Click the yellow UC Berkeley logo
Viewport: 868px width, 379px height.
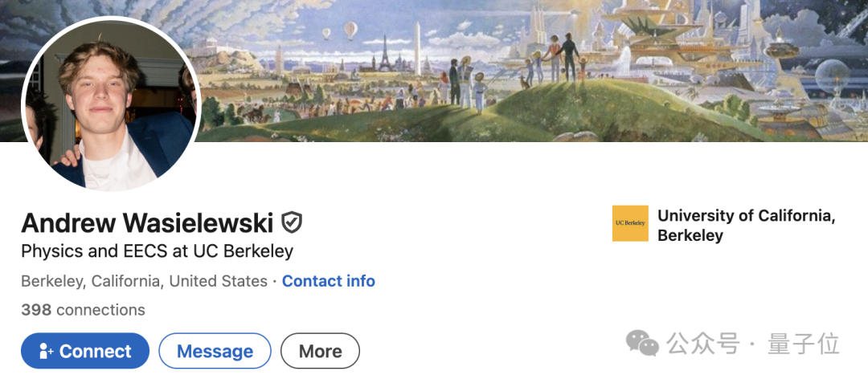pos(630,223)
